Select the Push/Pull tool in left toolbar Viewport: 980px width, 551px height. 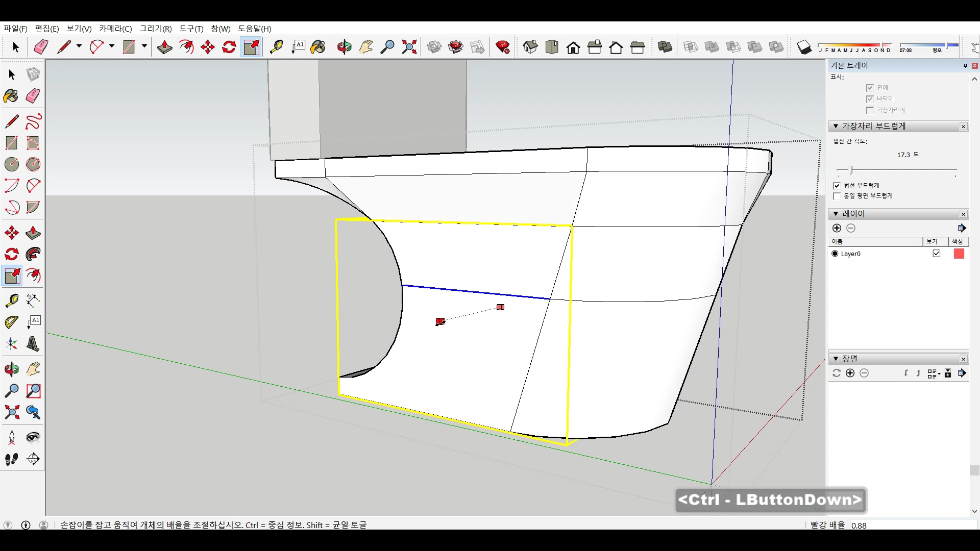point(33,233)
